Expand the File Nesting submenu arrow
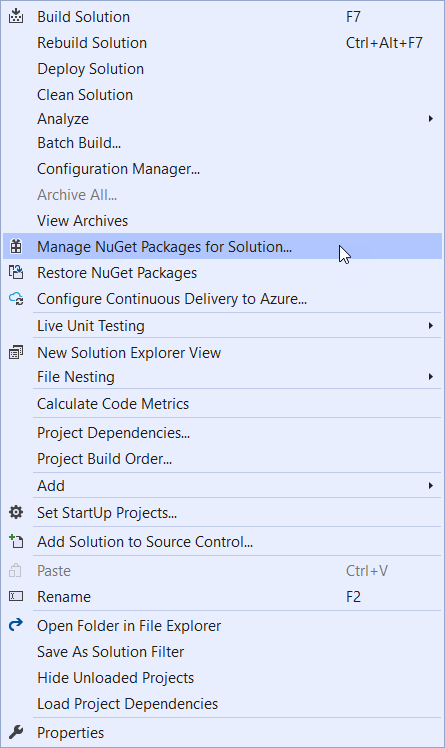Screen dimensions: 445x748 click(430, 376)
